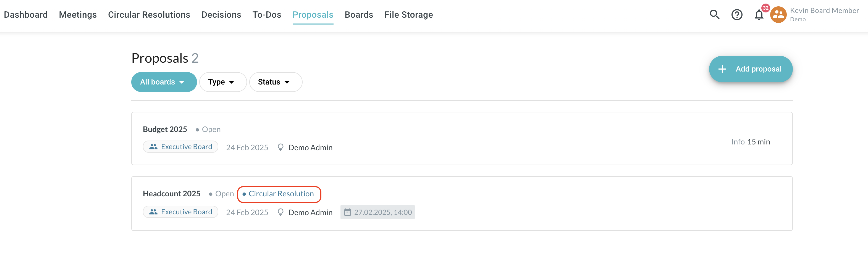Click the plus icon on Add proposal

pyautogui.click(x=722, y=69)
